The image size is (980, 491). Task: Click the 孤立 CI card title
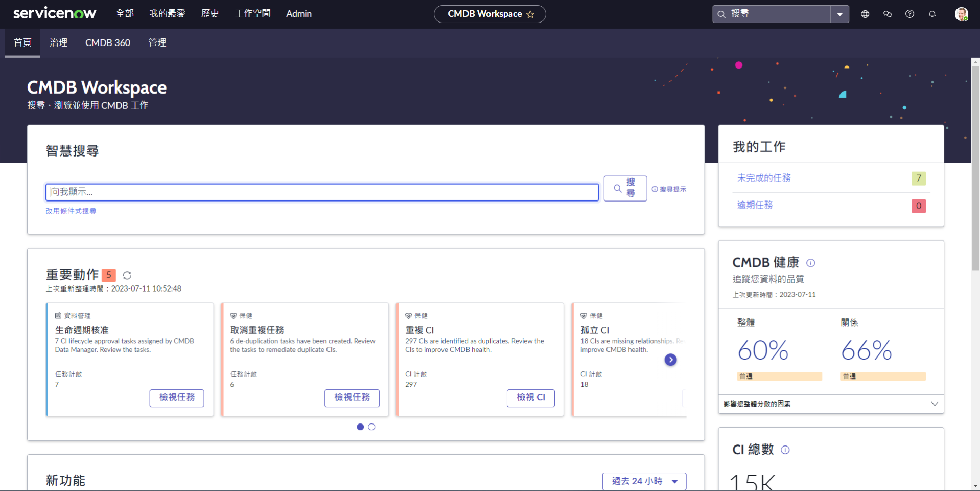[x=595, y=330]
